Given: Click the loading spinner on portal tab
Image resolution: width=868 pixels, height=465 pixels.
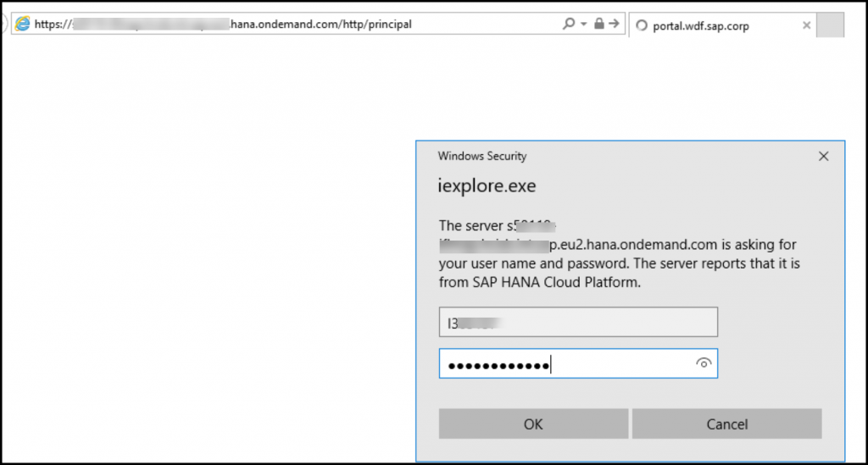Looking at the screenshot, I should pyautogui.click(x=642, y=25).
